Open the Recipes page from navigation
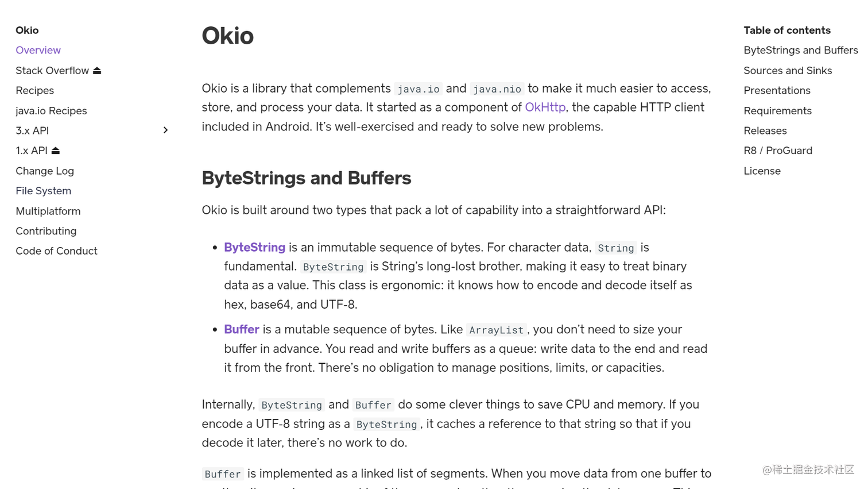 click(34, 90)
